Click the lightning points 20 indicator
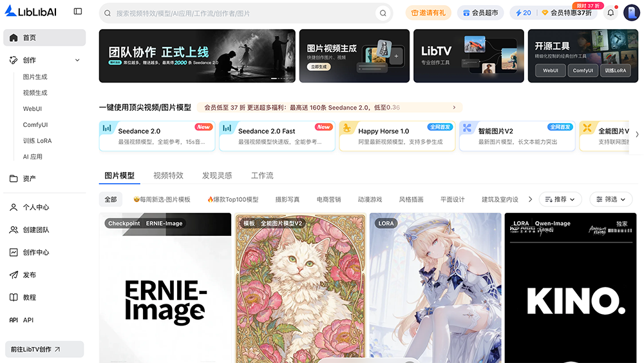The width and height of the screenshot is (644, 363). [523, 13]
